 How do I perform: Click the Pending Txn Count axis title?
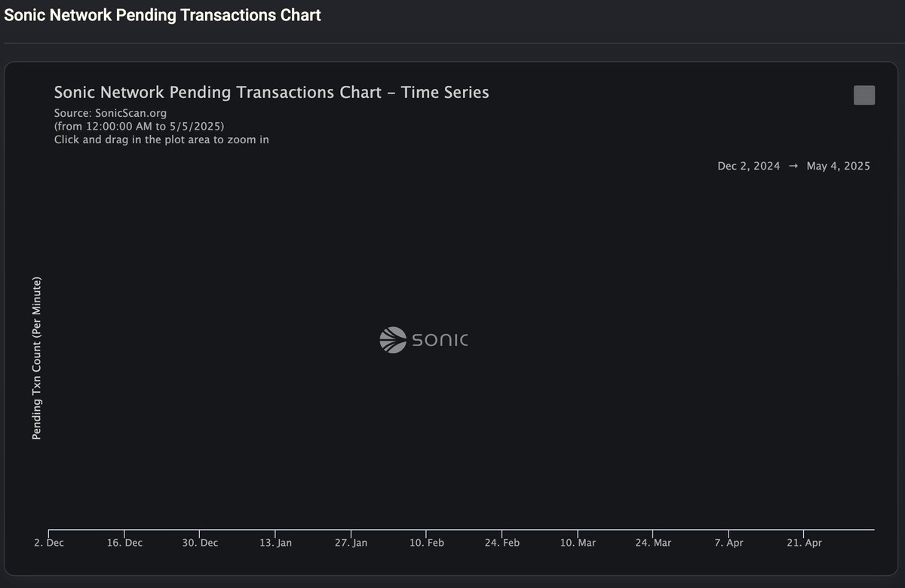(x=36, y=359)
